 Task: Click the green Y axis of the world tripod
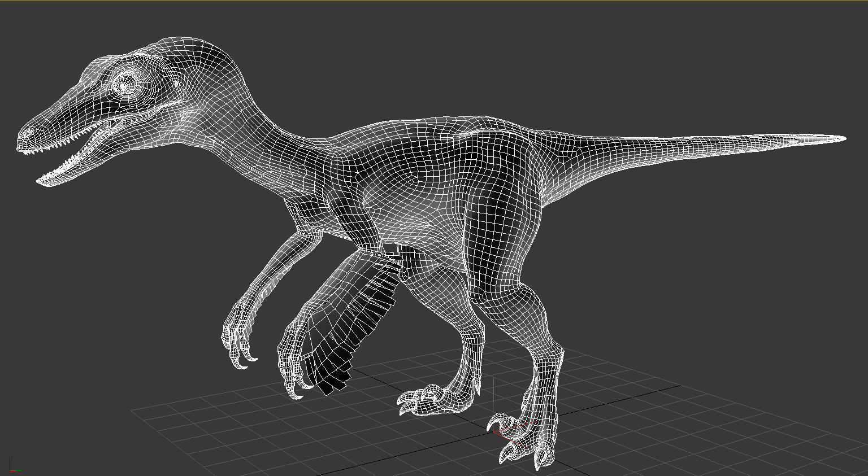(x=19, y=471)
